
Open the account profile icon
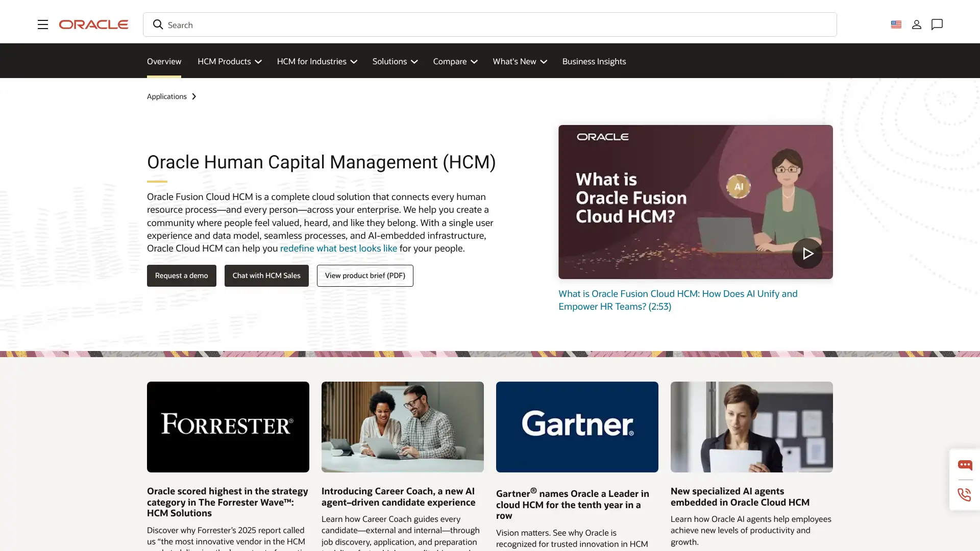(916, 24)
